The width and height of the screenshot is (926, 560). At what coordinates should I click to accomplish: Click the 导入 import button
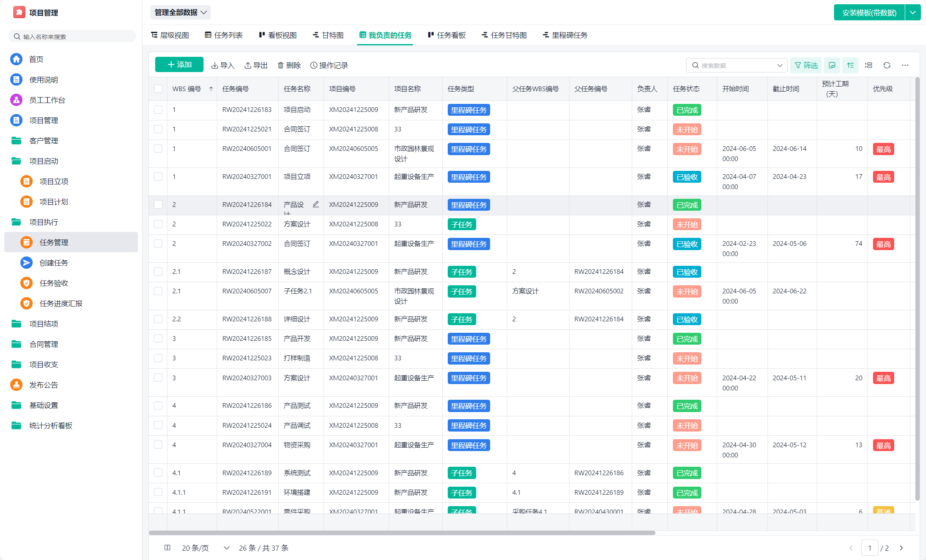[x=223, y=65]
